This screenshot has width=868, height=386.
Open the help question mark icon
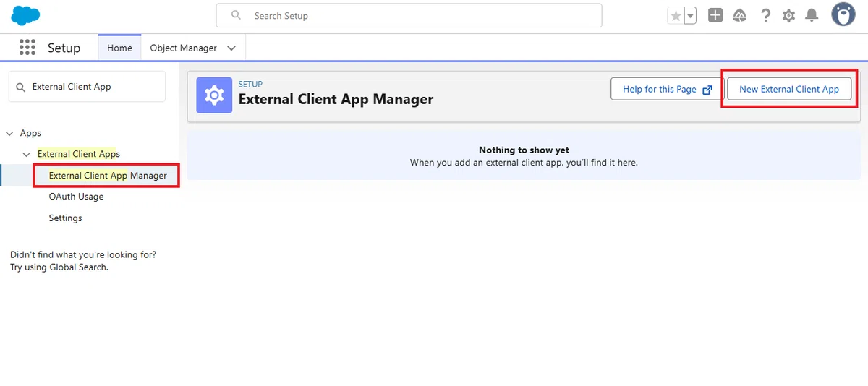tap(765, 15)
